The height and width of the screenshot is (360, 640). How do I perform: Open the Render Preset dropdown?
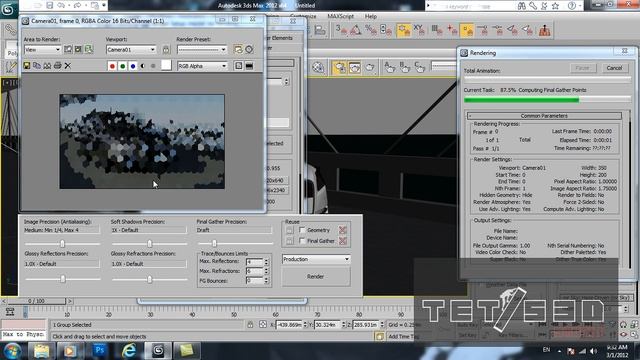coord(202,50)
